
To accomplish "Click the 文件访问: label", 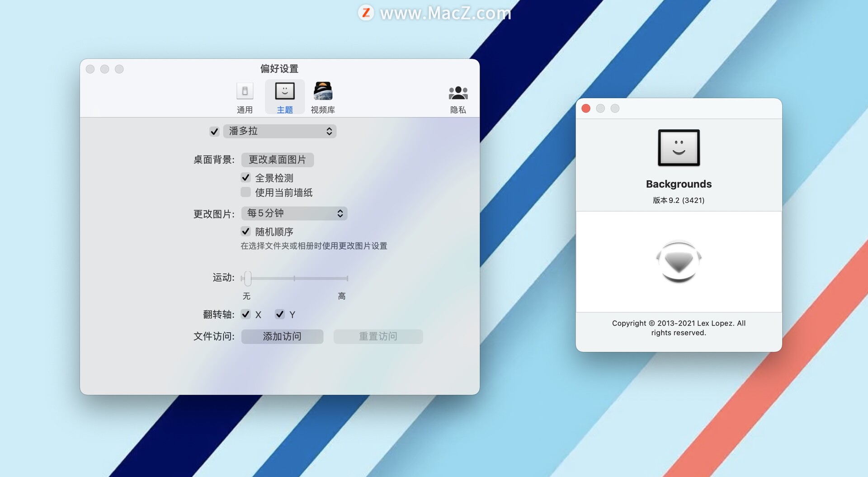I will pos(214,336).
